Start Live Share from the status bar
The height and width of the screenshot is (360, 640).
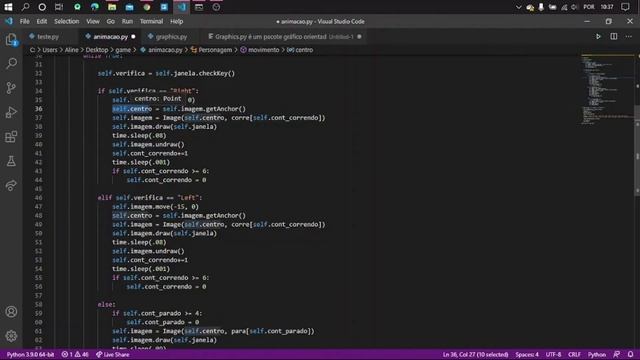pyautogui.click(x=113, y=354)
